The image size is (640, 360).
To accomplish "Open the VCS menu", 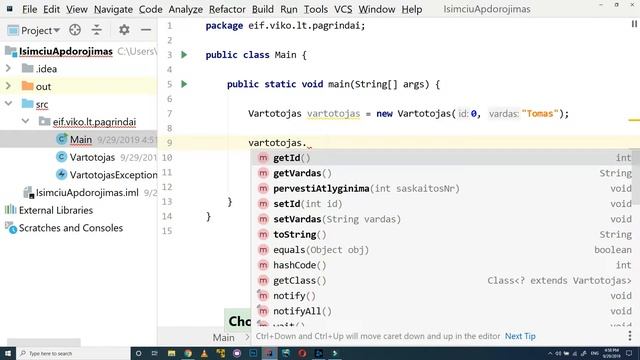I will coord(343,9).
